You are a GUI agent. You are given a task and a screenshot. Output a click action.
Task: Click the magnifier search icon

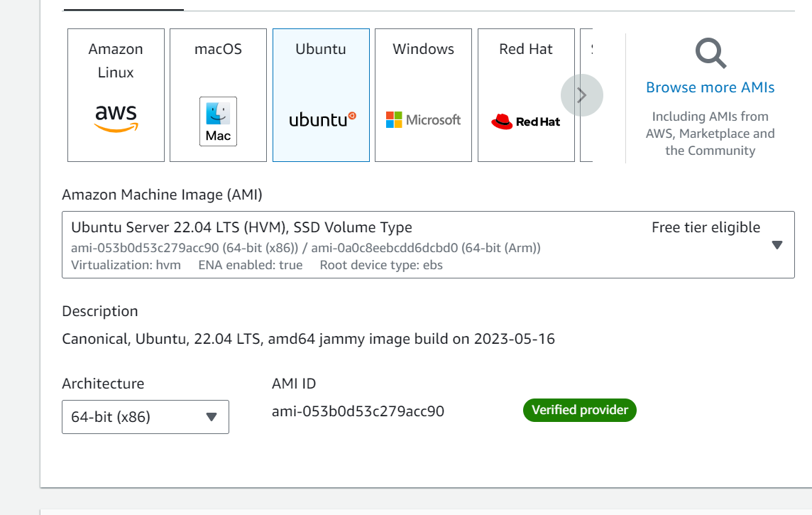pos(710,53)
